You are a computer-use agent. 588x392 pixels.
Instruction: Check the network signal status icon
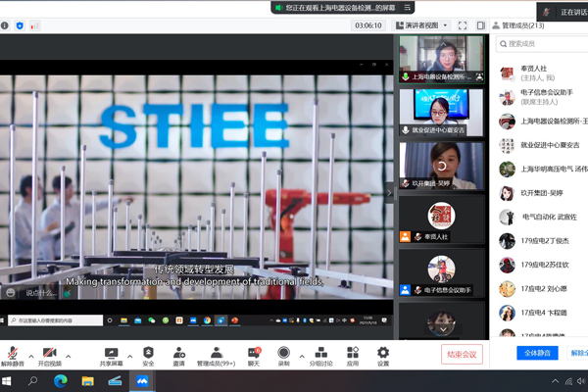(34, 25)
